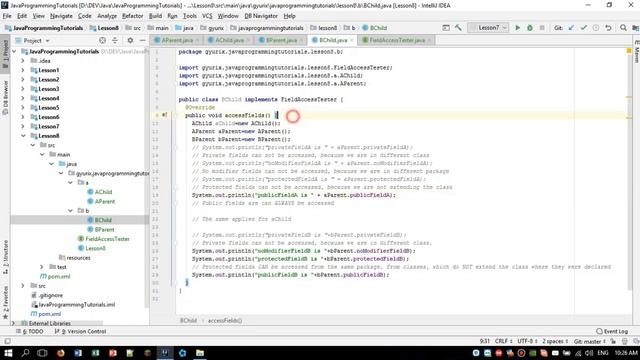Open the Favorites side tool tab
This screenshot has height=360, width=640.
(x=5, y=303)
